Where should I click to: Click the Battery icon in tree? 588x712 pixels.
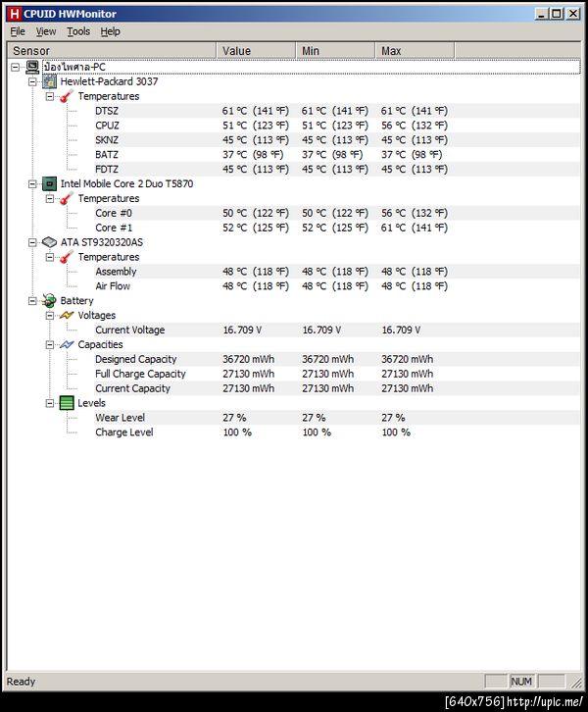(49, 301)
